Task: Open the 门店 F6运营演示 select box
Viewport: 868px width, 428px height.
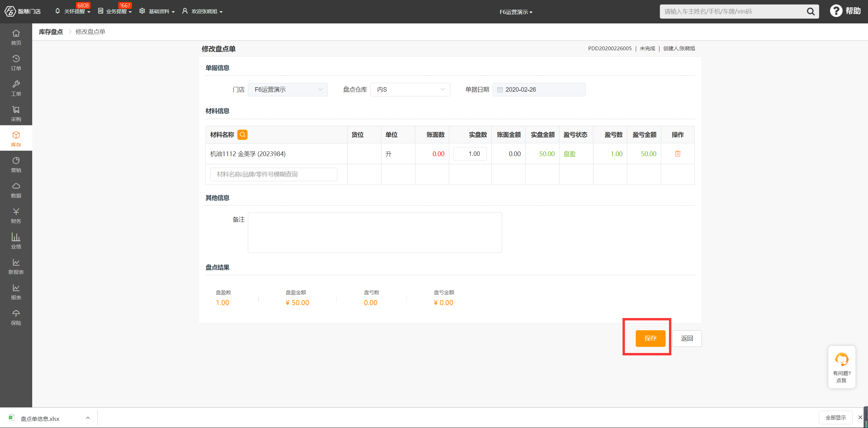Action: (x=288, y=90)
